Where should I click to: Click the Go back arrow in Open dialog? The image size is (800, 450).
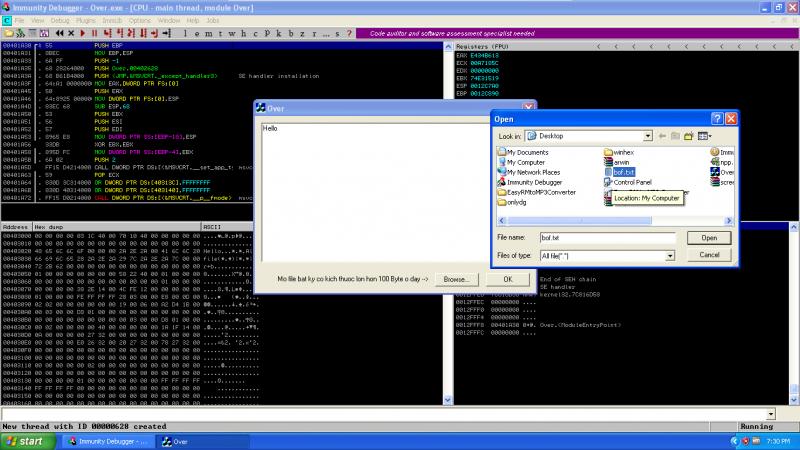[662, 136]
